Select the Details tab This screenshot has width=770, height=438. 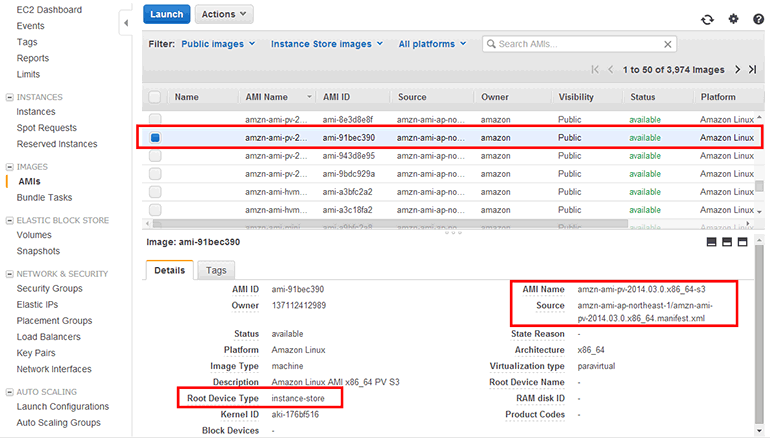(x=169, y=271)
